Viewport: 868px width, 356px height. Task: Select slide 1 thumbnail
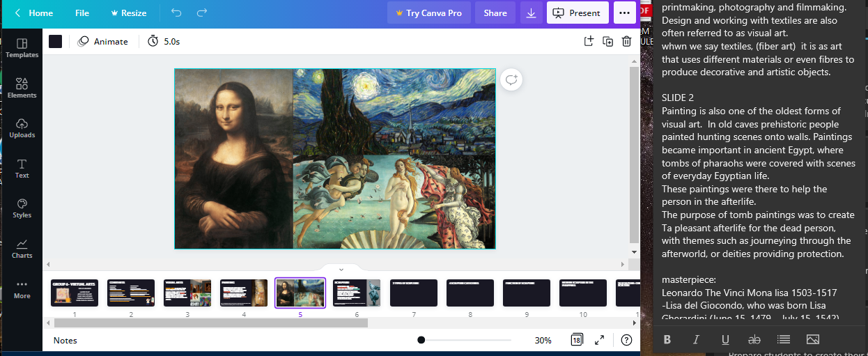75,293
